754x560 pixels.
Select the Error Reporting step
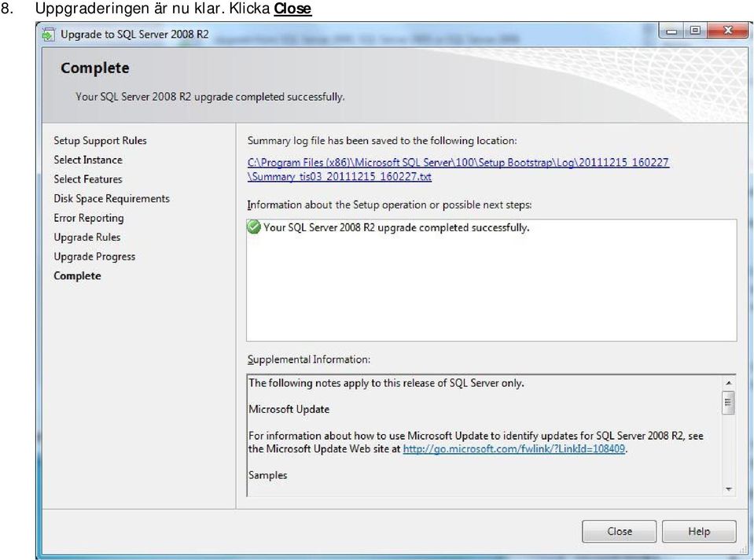89,218
